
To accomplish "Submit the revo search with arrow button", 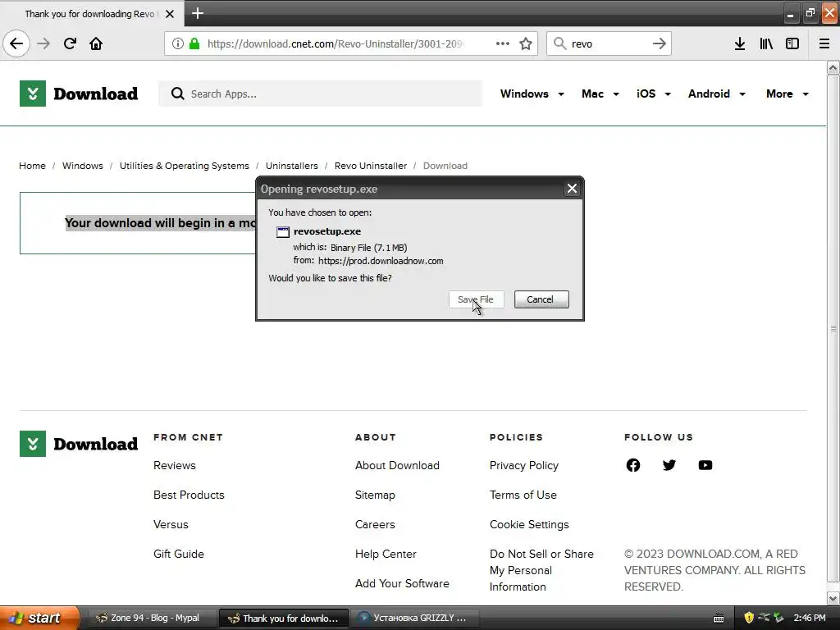I will point(659,43).
